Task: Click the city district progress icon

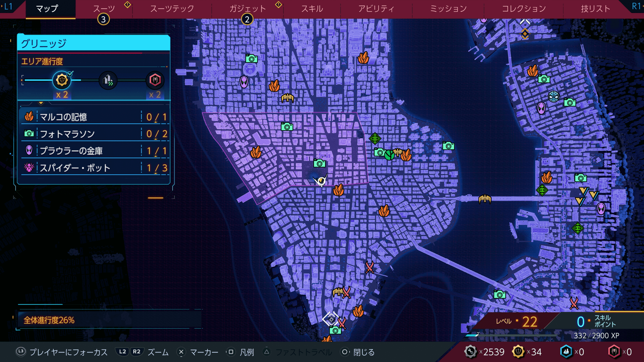Action: click(108, 80)
